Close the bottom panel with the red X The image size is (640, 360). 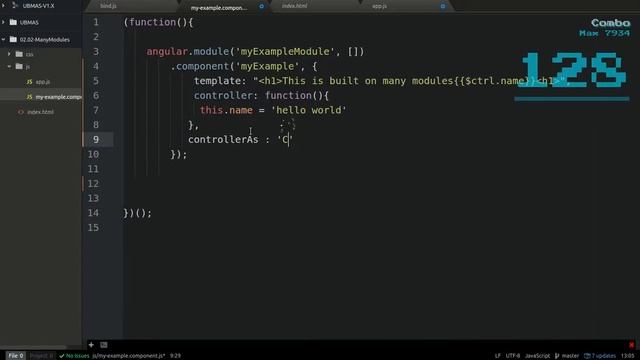click(631, 345)
